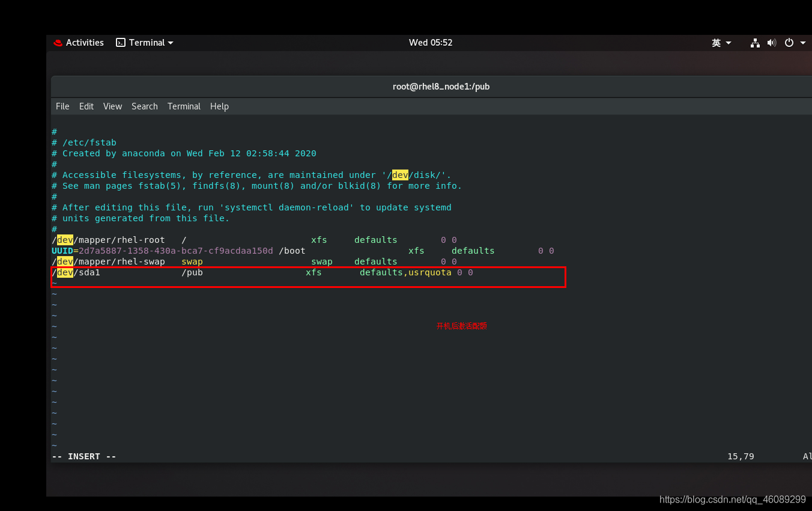This screenshot has width=812, height=511.
Task: Open the 英 input method menu
Action: tap(721, 43)
